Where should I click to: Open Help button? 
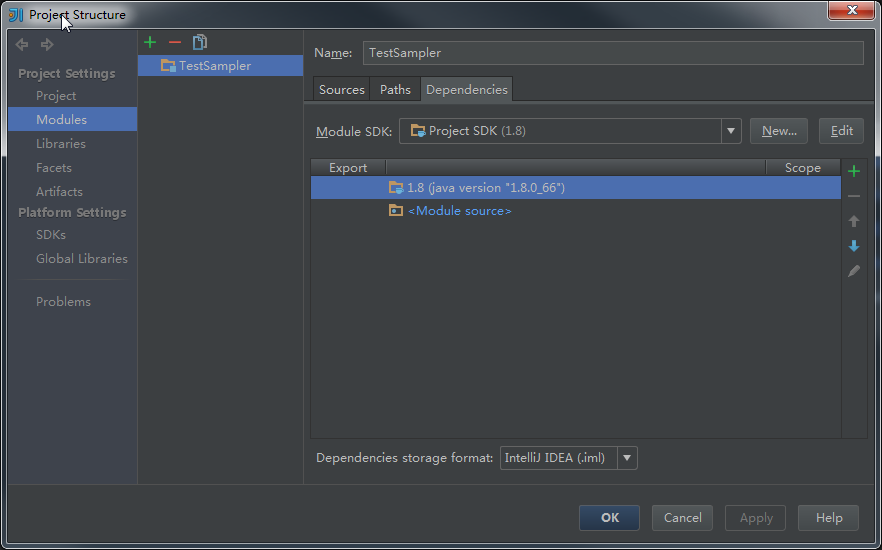(829, 518)
